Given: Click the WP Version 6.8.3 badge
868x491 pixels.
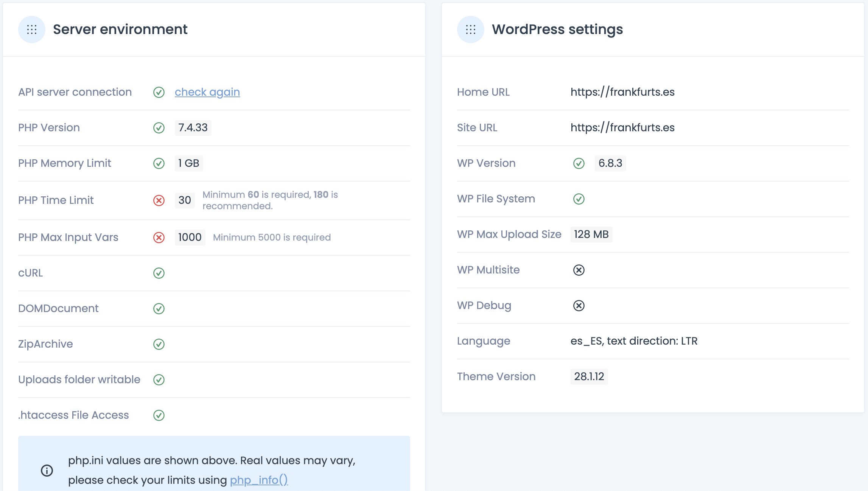Looking at the screenshot, I should [x=610, y=163].
